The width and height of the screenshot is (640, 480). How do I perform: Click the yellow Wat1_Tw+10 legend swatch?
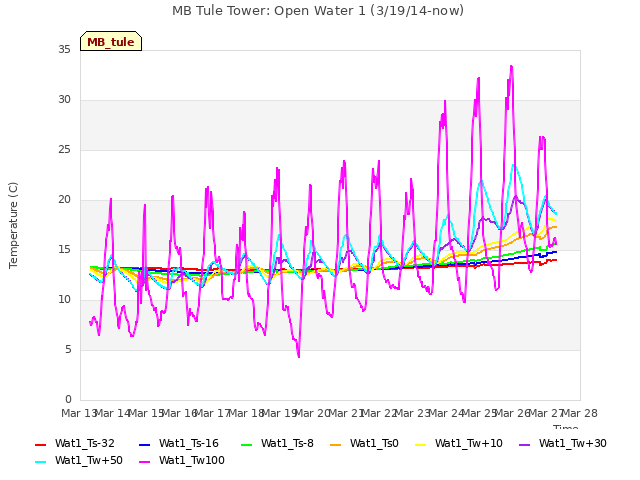(420, 444)
